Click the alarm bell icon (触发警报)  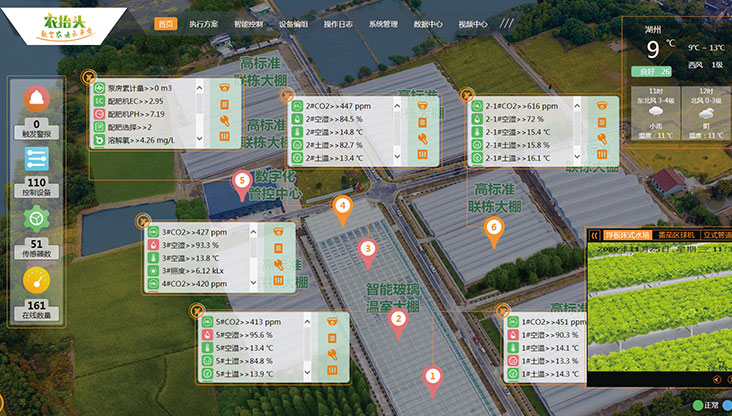pyautogui.click(x=36, y=98)
